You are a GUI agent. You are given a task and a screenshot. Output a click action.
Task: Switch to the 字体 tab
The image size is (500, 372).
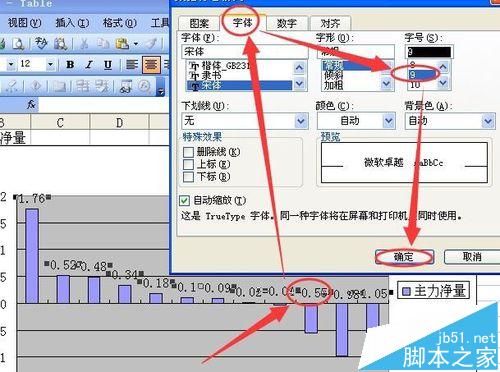[x=242, y=22]
